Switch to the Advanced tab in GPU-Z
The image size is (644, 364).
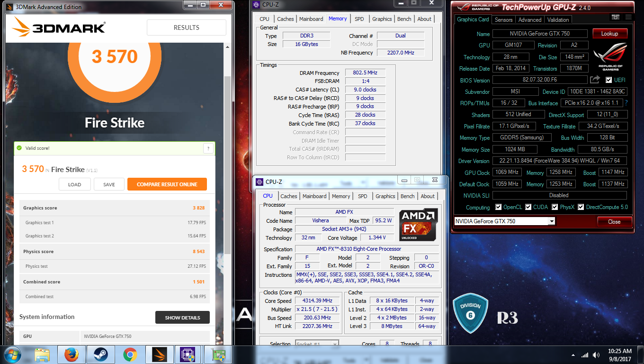pyautogui.click(x=529, y=20)
